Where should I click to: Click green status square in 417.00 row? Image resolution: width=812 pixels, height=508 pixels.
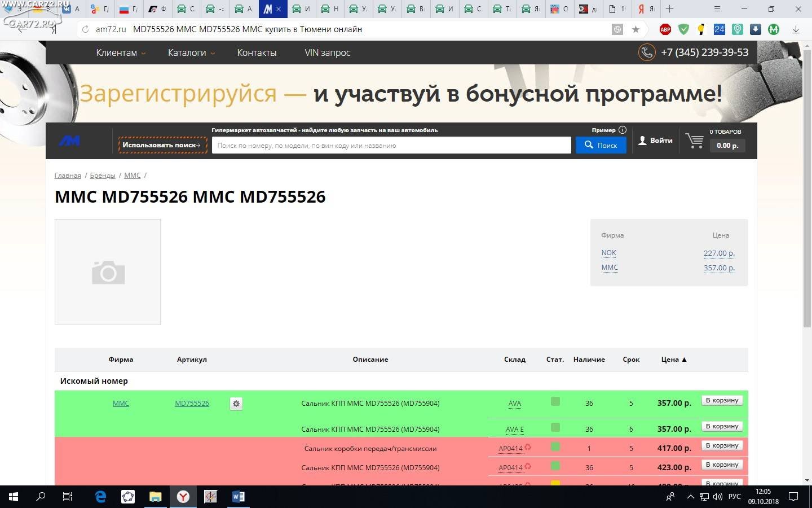pos(555,446)
